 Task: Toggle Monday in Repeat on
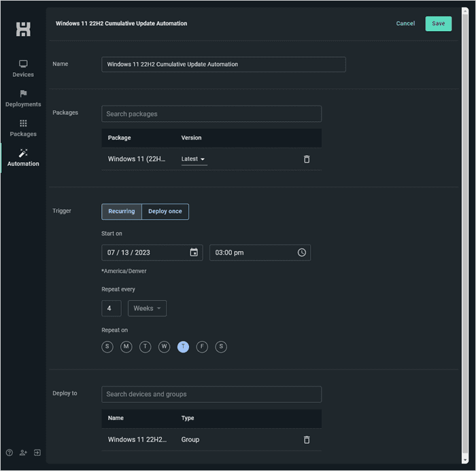[126, 346]
